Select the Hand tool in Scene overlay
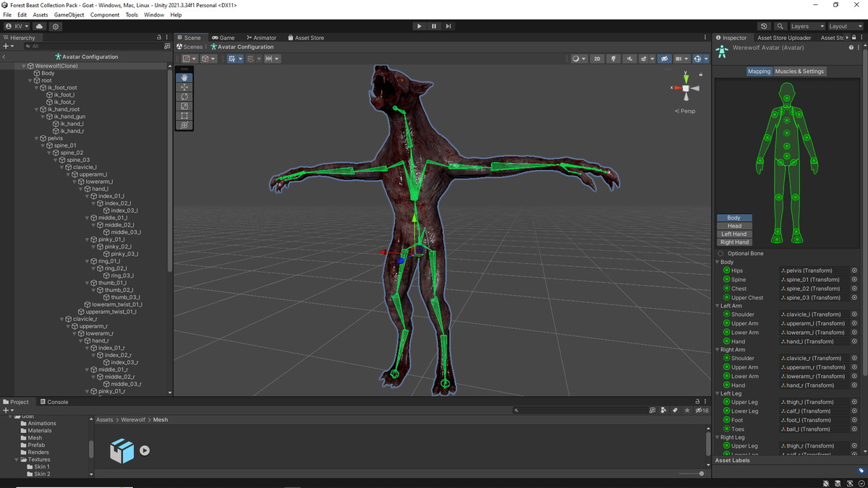 click(x=184, y=77)
